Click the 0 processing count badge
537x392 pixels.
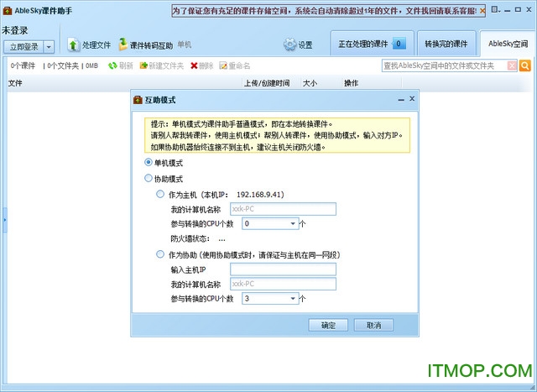pyautogui.click(x=399, y=44)
